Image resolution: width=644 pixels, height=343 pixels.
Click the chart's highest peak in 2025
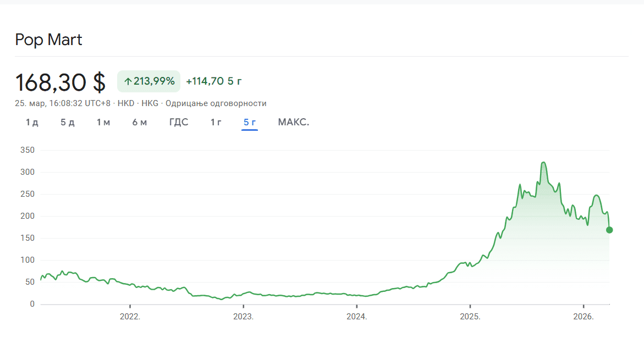coord(543,163)
